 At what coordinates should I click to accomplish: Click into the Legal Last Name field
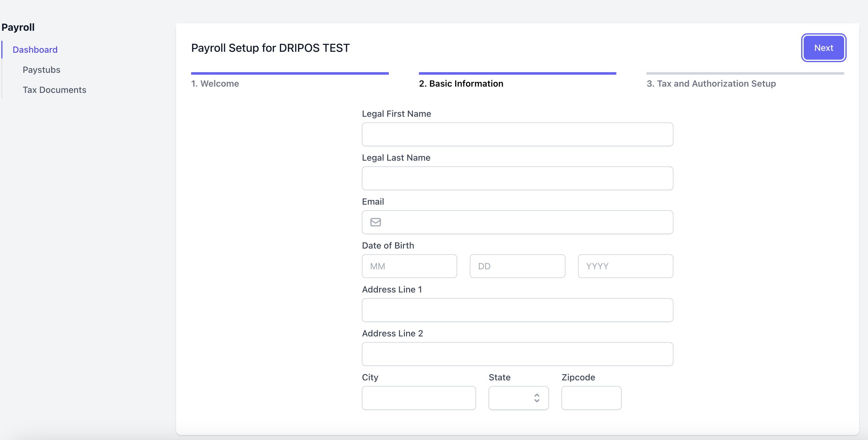click(517, 178)
